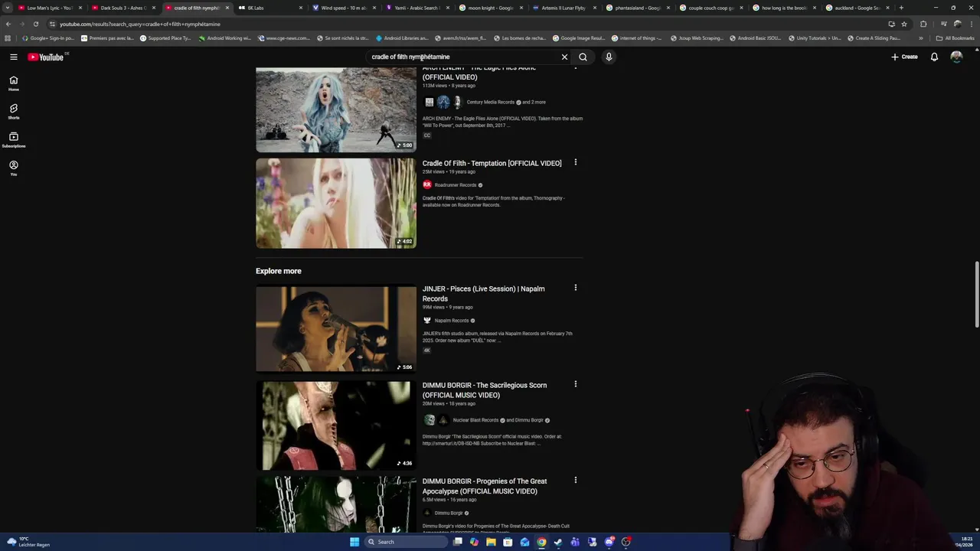This screenshot has height=551, width=980.
Task: Click the Roadrunner Records channel avatar
Action: click(x=427, y=185)
